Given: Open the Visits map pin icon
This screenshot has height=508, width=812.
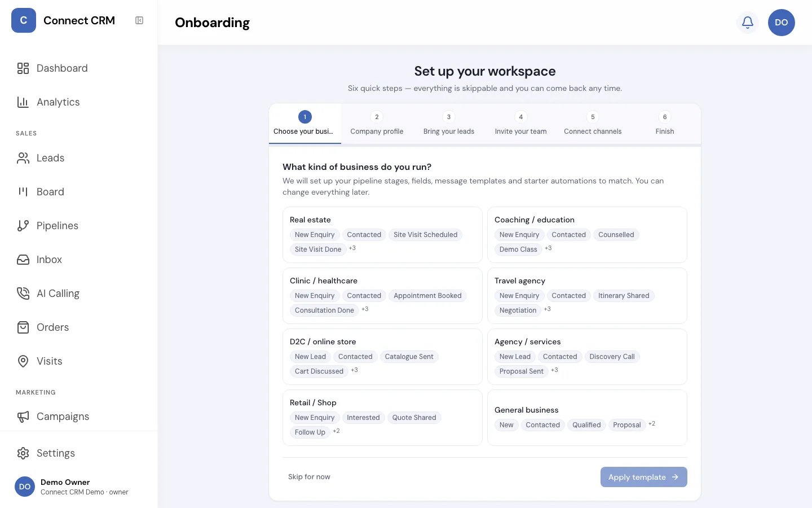Looking at the screenshot, I should 23,361.
